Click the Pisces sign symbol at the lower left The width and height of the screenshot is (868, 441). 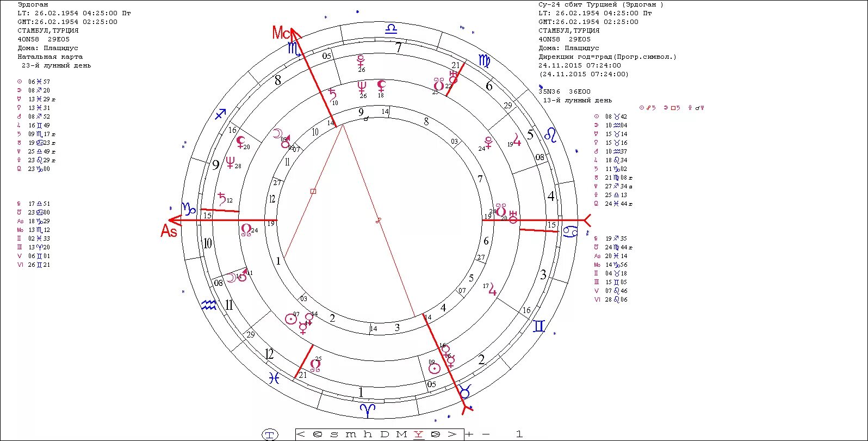coord(274,377)
